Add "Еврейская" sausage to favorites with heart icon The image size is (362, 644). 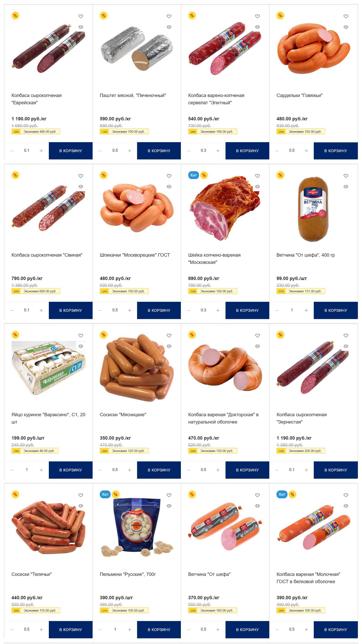[81, 16]
